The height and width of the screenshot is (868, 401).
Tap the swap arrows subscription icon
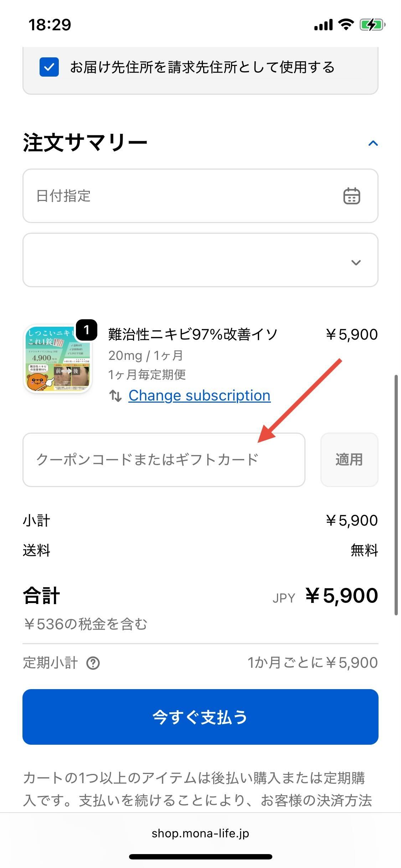click(115, 396)
